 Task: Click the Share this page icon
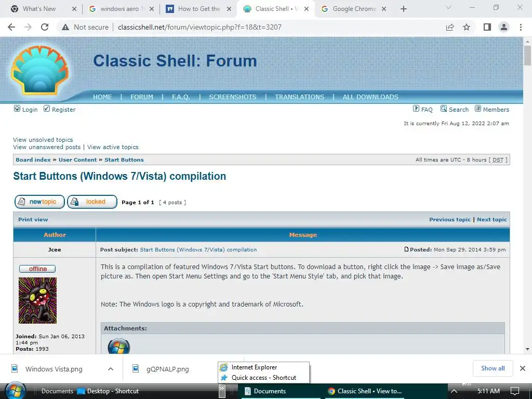(x=450, y=27)
